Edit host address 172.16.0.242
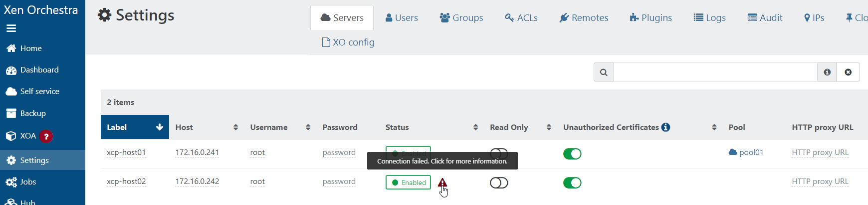 [x=197, y=181]
